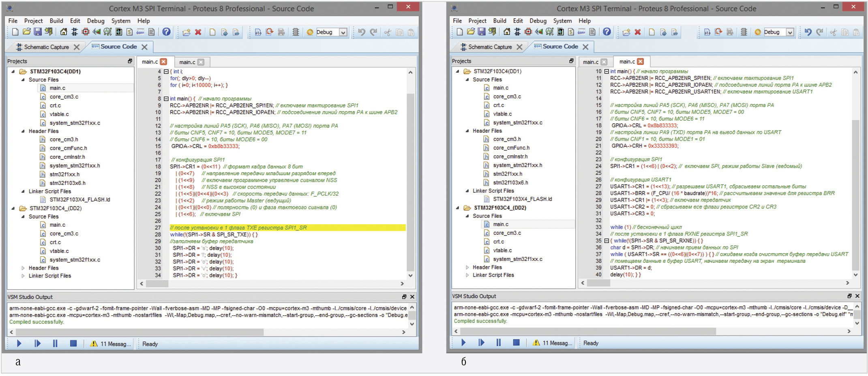Expand lower Header Files node in left window
868x376 pixels.
(x=23, y=268)
